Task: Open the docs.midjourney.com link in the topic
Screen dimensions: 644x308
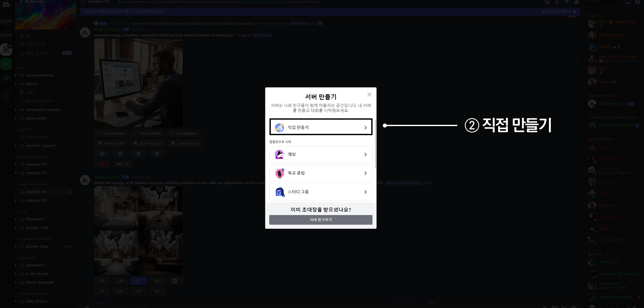Action: (263, 2)
